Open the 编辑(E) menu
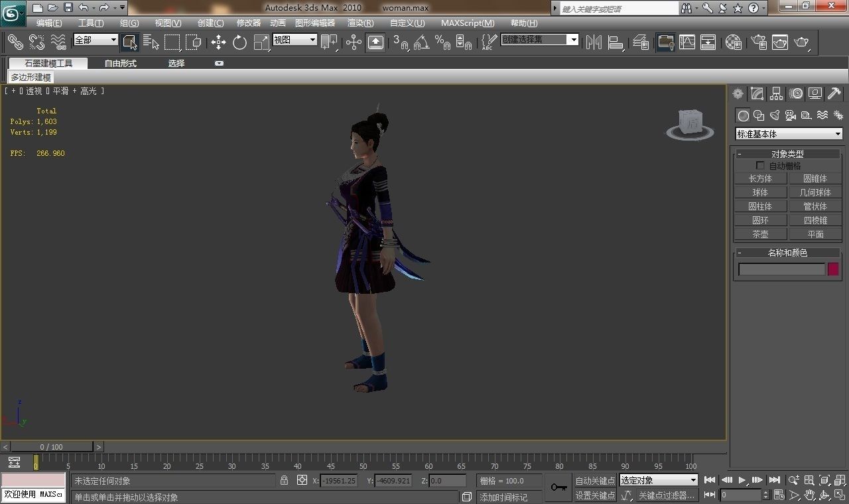The image size is (849, 504). (49, 23)
